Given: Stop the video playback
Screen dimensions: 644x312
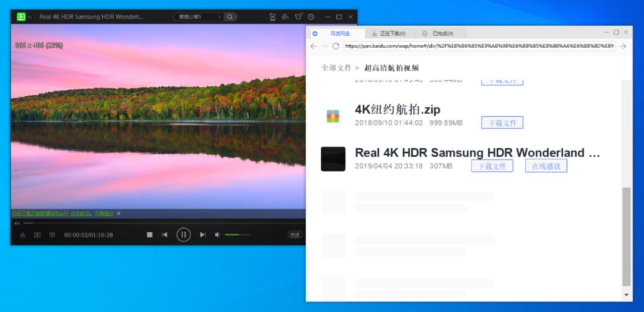Looking at the screenshot, I should 150,235.
